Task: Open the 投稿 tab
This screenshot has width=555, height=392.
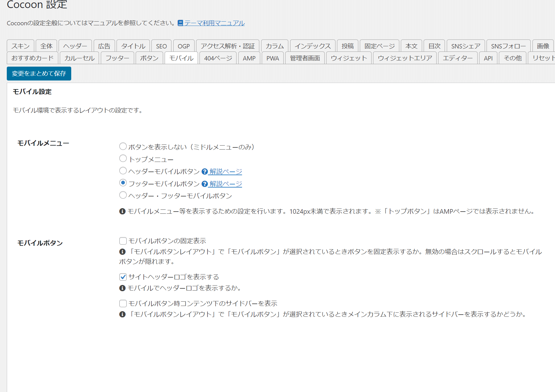Action: pos(347,46)
